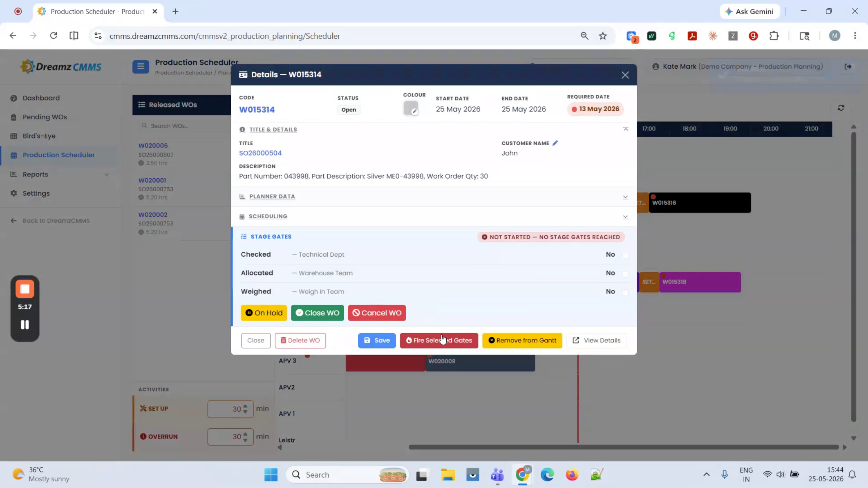Open View Details link

coord(597,340)
